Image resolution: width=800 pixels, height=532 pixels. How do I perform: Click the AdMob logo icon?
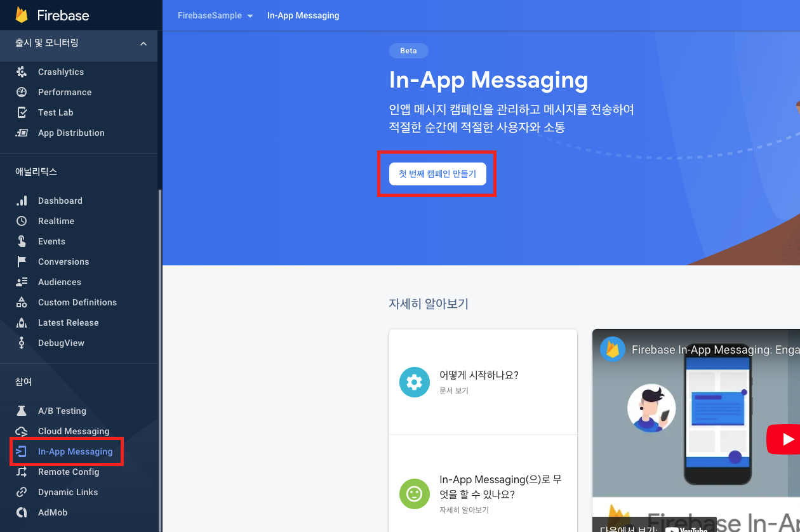[x=22, y=512]
